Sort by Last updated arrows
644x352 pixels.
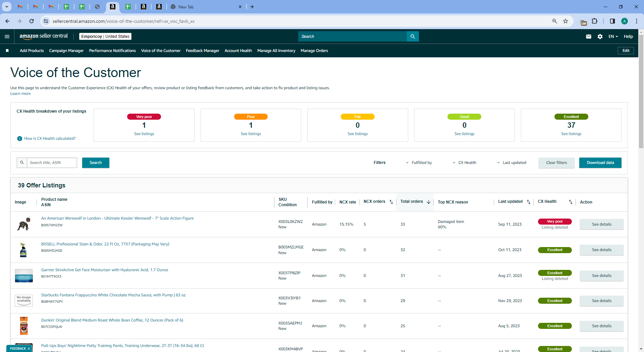pyautogui.click(x=529, y=202)
